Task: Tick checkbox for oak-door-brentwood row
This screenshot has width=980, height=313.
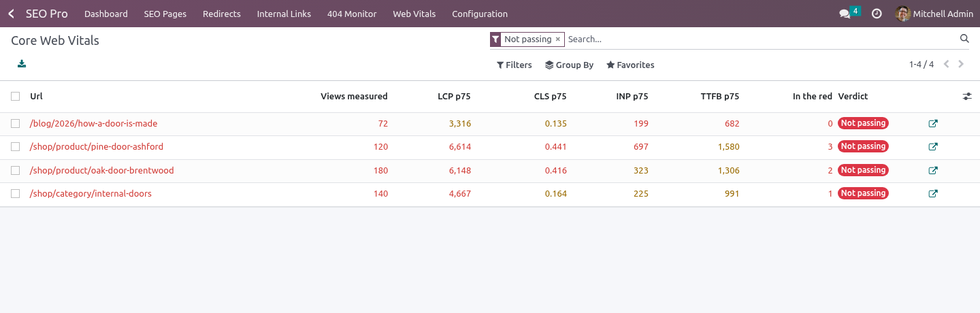Action: 15,171
